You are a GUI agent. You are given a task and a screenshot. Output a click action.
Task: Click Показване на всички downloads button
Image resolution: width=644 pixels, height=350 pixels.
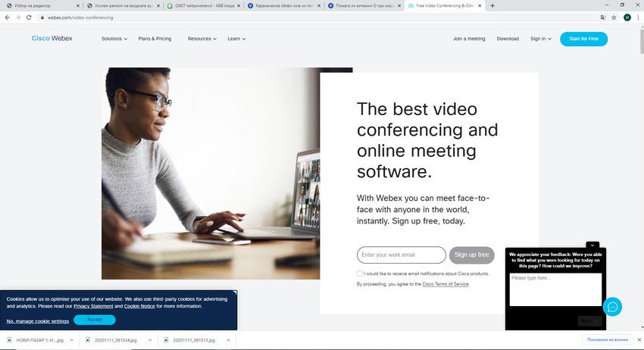coord(608,339)
